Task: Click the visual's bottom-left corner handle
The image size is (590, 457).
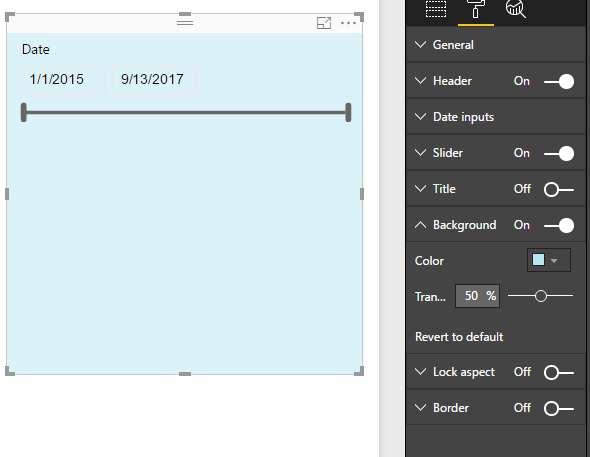Action: (x=10, y=371)
